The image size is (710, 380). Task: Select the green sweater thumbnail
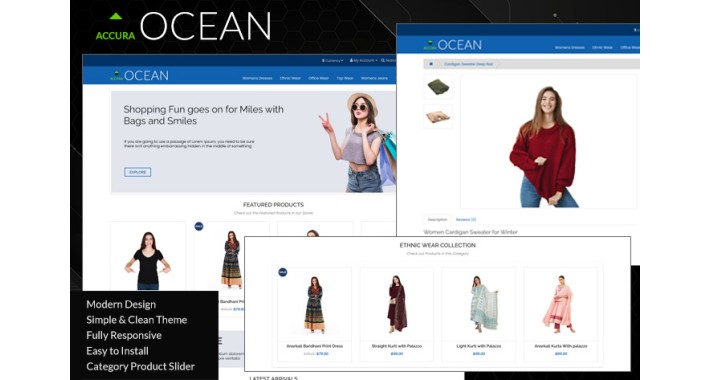click(x=438, y=87)
